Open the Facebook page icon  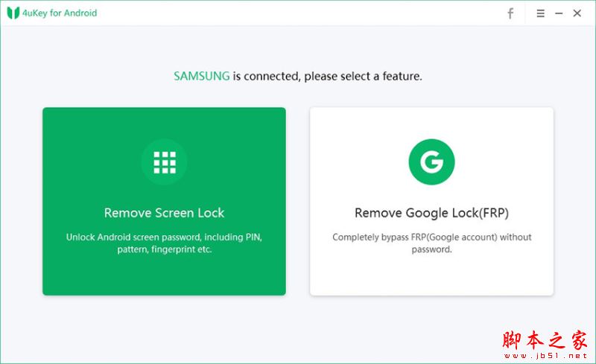click(510, 13)
